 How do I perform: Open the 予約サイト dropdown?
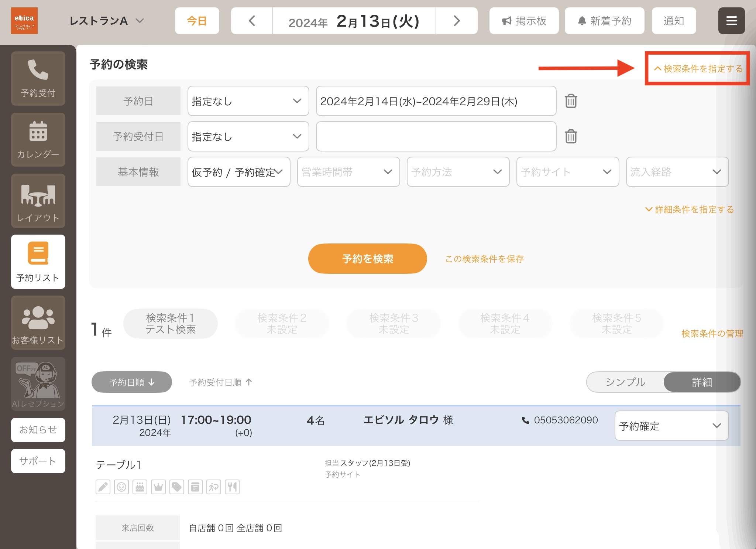click(568, 172)
